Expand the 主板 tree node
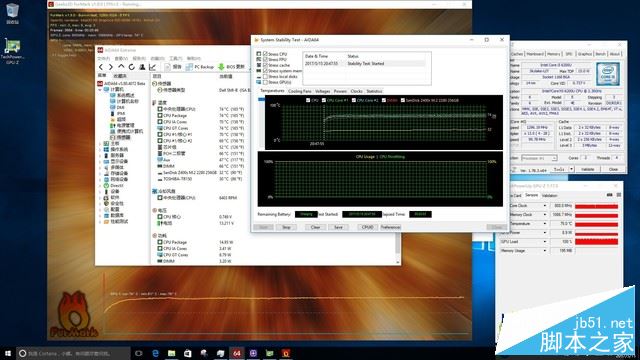The image size is (640, 360). 100,144
